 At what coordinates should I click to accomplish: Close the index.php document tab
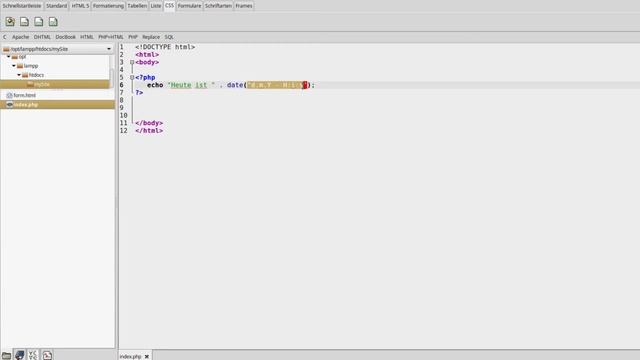point(147,356)
